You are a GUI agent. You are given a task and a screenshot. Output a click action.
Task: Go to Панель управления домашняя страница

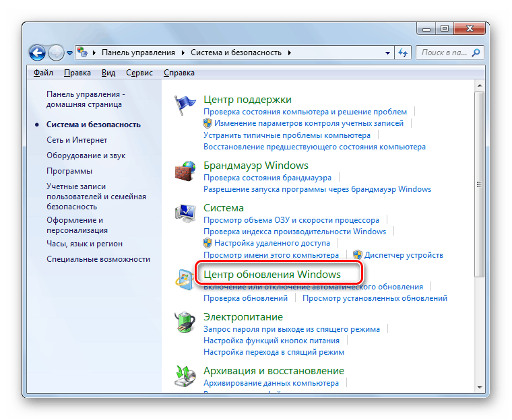click(86, 99)
